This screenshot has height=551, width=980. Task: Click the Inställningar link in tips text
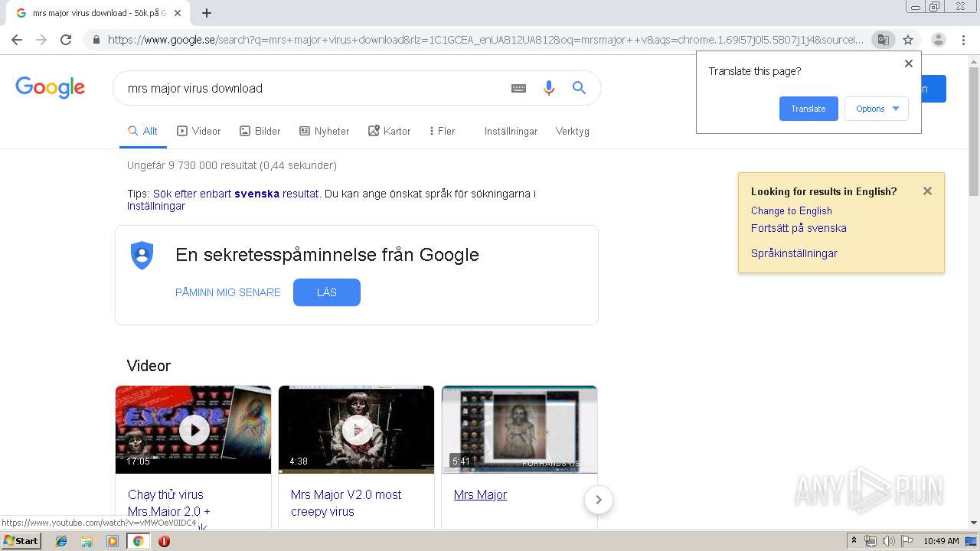coord(156,206)
